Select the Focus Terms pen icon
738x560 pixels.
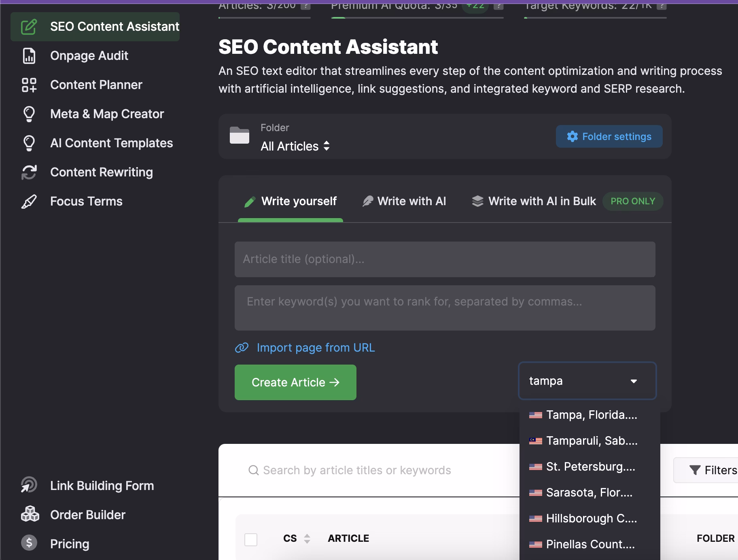29,201
